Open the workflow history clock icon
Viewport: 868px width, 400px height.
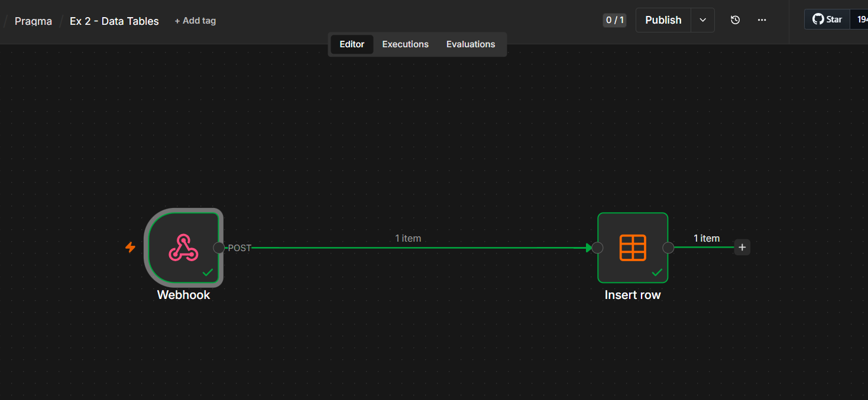(x=735, y=20)
